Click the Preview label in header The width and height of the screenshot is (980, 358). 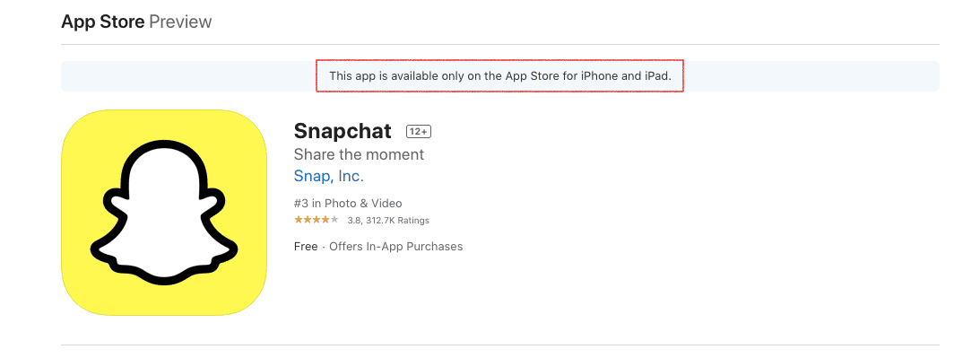pos(180,22)
